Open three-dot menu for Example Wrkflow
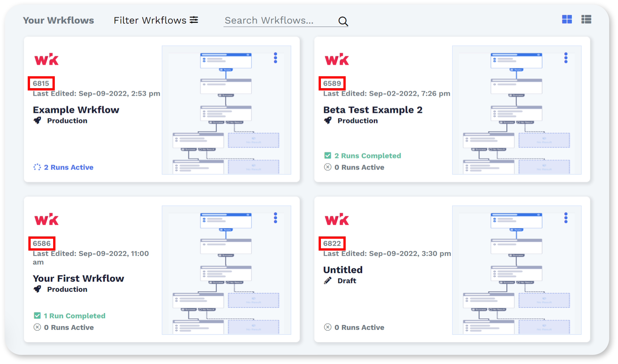 [x=275, y=58]
